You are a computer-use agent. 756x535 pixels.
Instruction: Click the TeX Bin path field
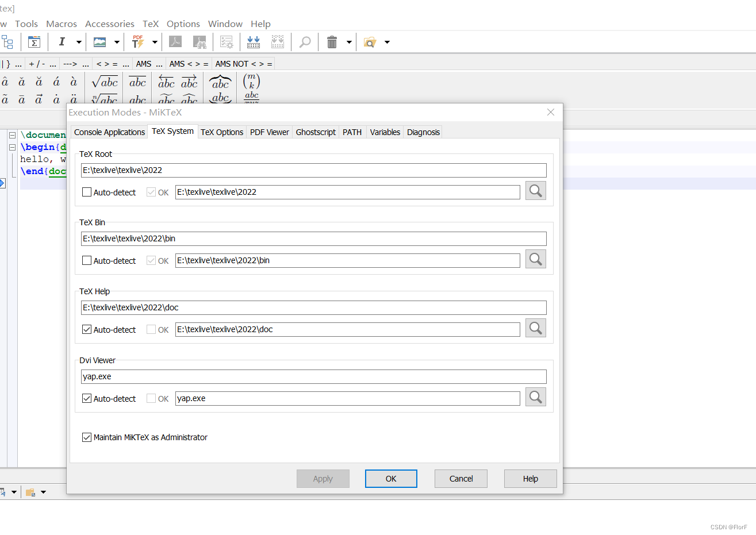pos(314,238)
